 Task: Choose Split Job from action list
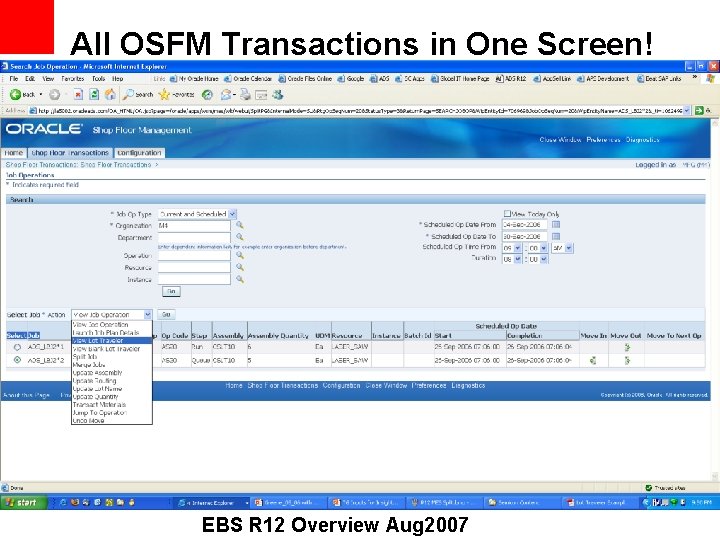point(112,356)
